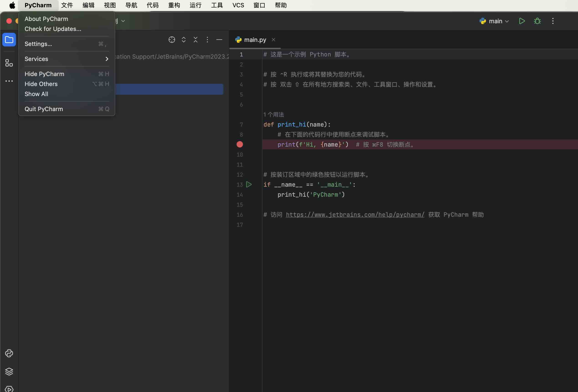Select Show All in the PyCharm menu
The image size is (578, 392).
pyautogui.click(x=67, y=94)
